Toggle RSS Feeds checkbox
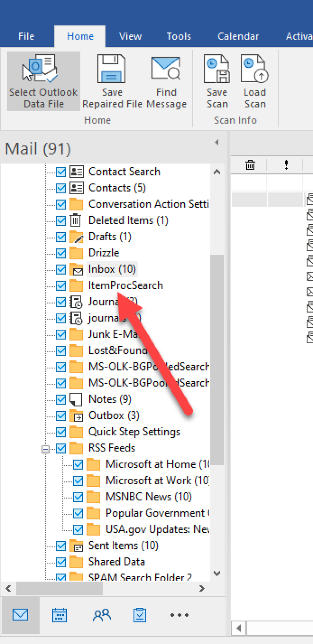The height and width of the screenshot is (644, 313). 61,448
